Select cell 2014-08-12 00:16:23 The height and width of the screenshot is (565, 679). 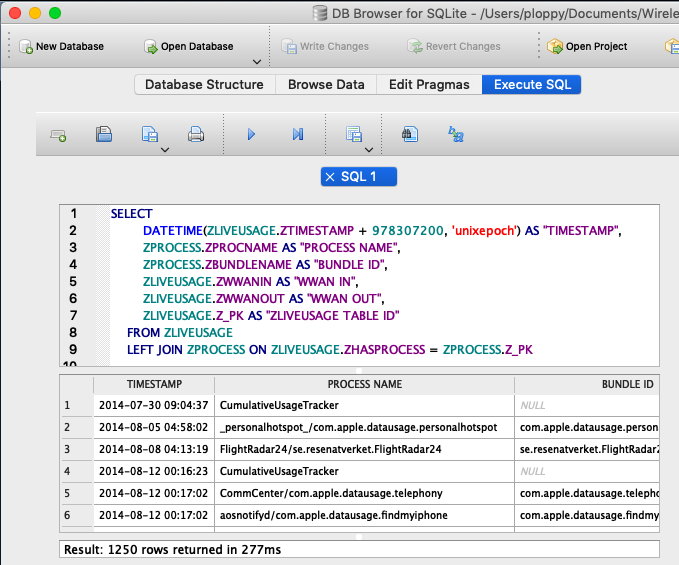(154, 471)
